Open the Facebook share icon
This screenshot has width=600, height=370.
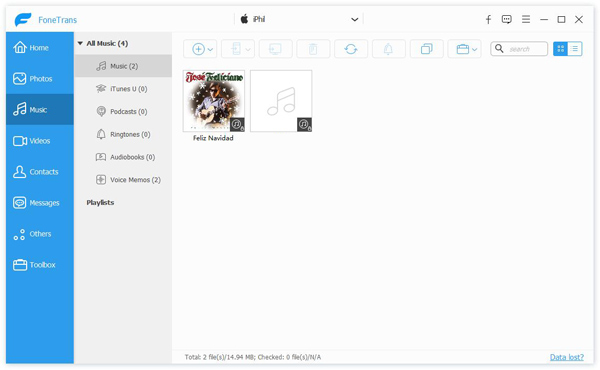tap(488, 20)
